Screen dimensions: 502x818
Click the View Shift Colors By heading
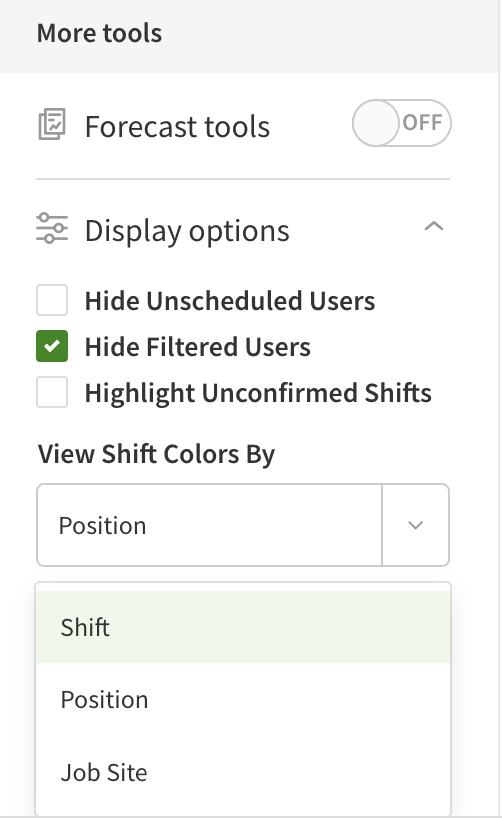click(156, 454)
